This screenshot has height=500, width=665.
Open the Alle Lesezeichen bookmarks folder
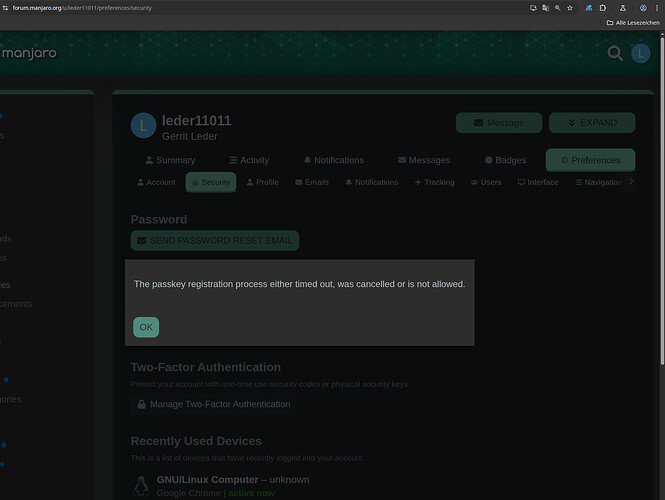pyautogui.click(x=633, y=22)
